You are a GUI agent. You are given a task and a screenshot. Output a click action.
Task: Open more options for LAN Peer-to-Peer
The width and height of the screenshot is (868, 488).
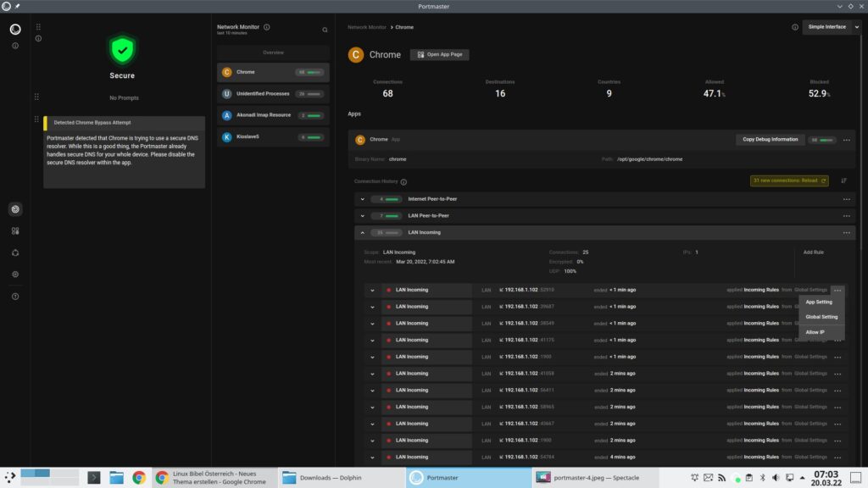click(x=847, y=216)
